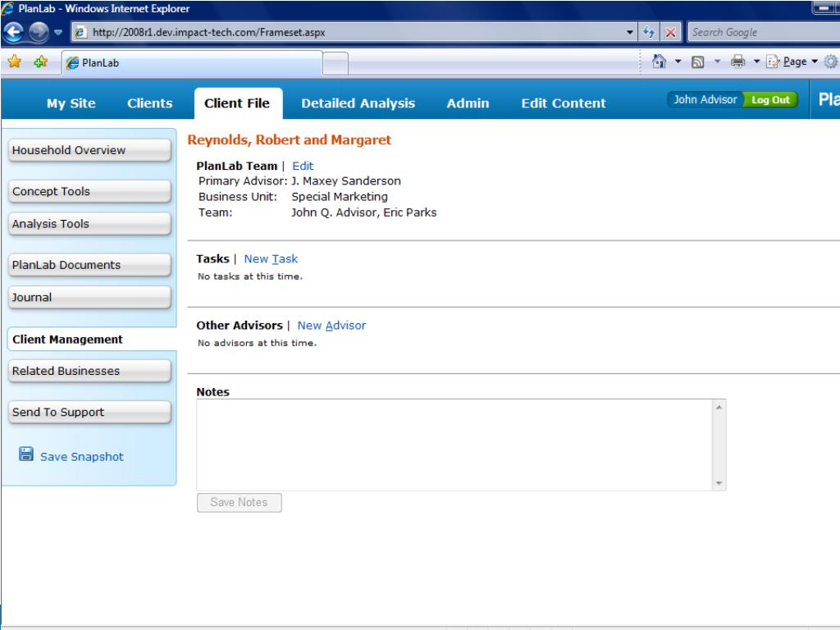
Task: Go to the My Site tab
Action: [71, 103]
